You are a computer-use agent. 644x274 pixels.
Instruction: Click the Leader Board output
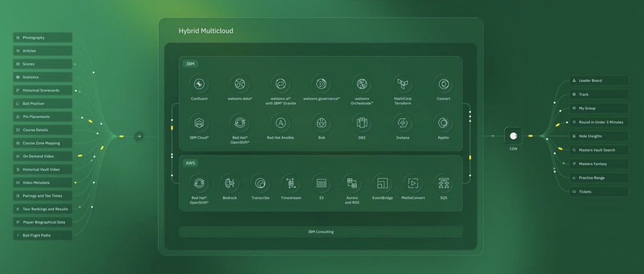pos(599,80)
